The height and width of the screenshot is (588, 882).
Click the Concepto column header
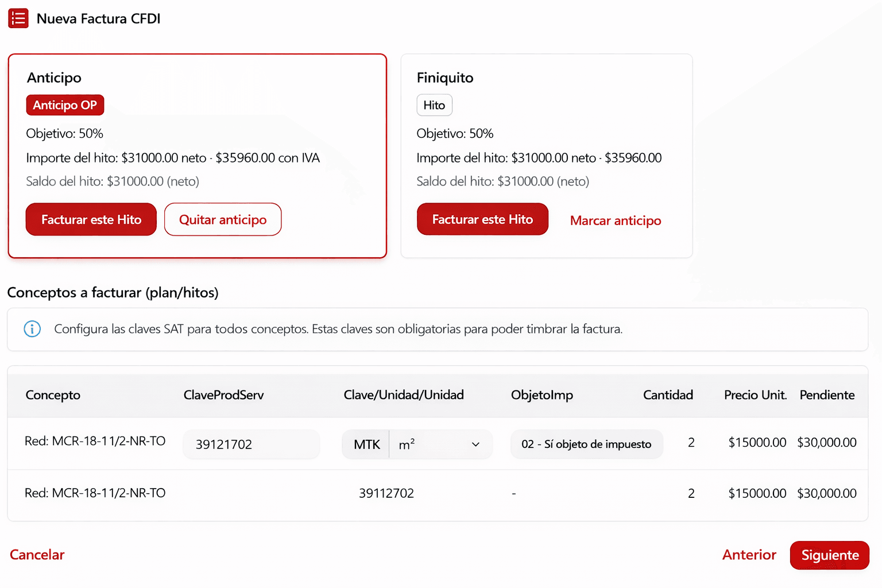(x=53, y=395)
